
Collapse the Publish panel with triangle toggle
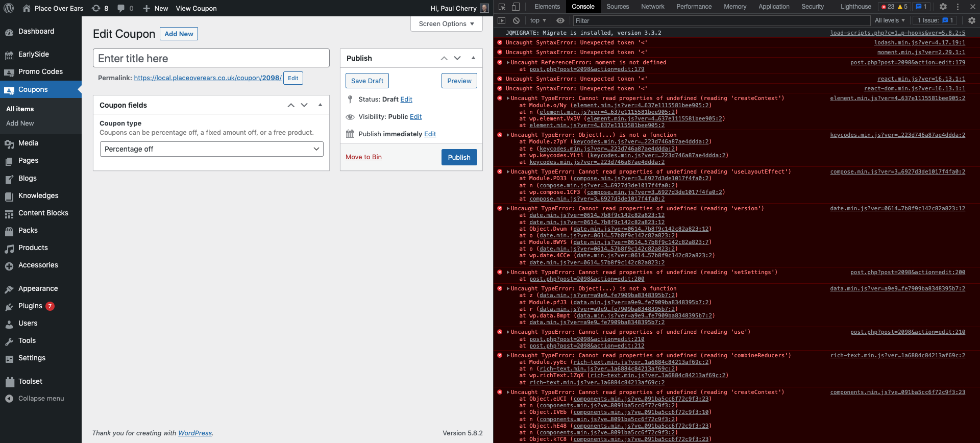[473, 58]
